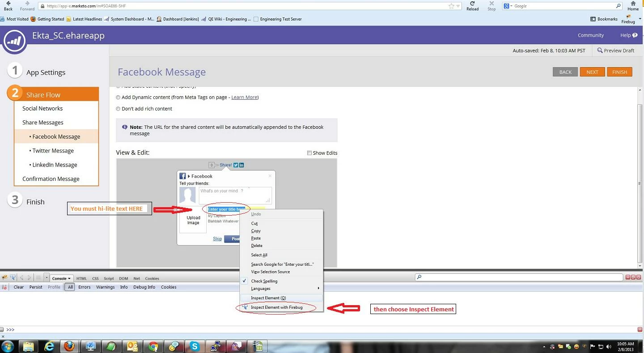This screenshot has width=644, height=353.
Task: Open the Learn More link
Action: (244, 98)
